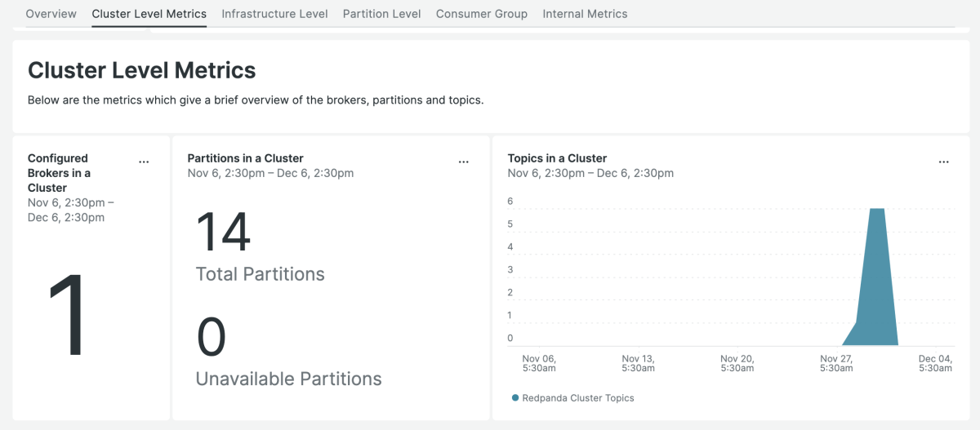Click the Unavailable Partitions value 0
The height and width of the screenshot is (430, 980).
point(212,338)
